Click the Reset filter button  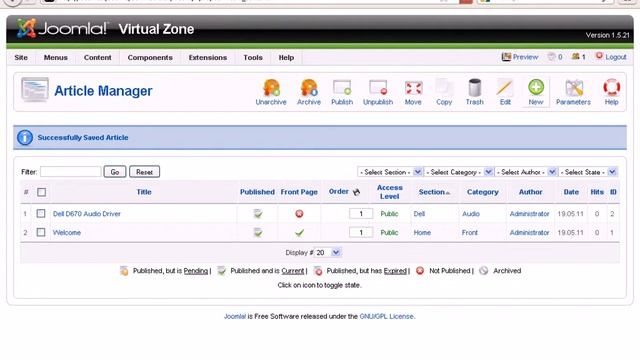(144, 172)
